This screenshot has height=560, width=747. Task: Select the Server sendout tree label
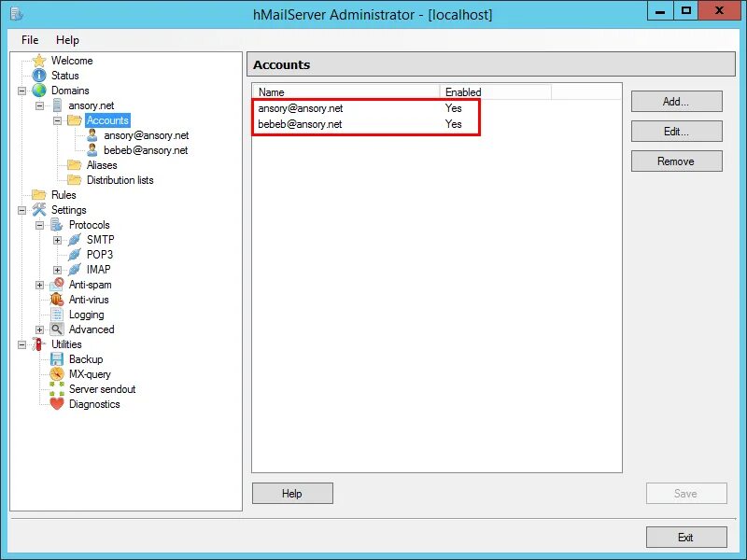[x=102, y=389]
